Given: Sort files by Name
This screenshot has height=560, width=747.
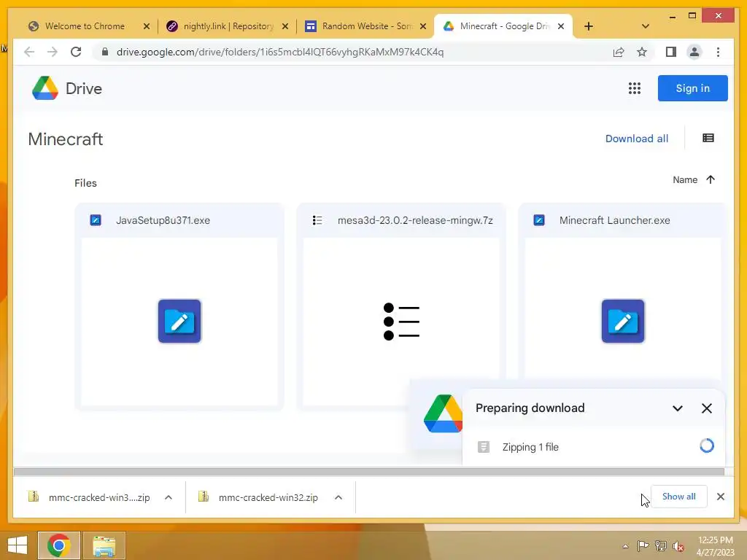Looking at the screenshot, I should click(x=684, y=179).
